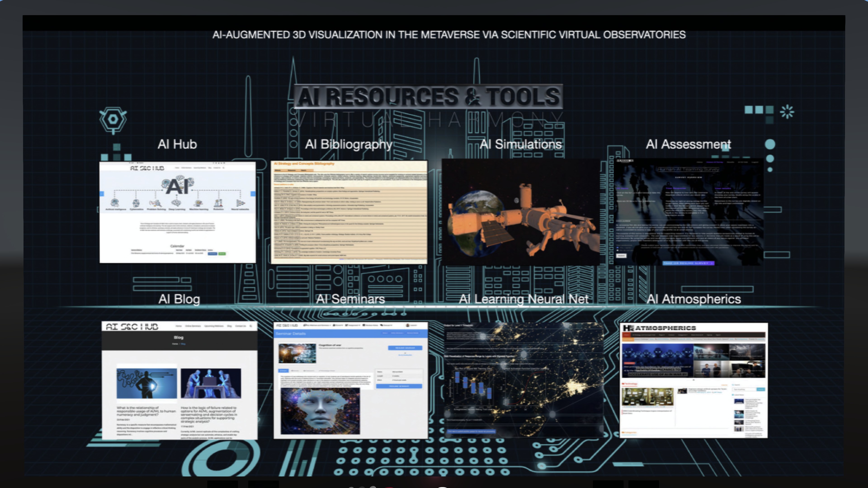This screenshot has height=488, width=868.
Task: Click the search icon in Blog header
Action: 251,326
